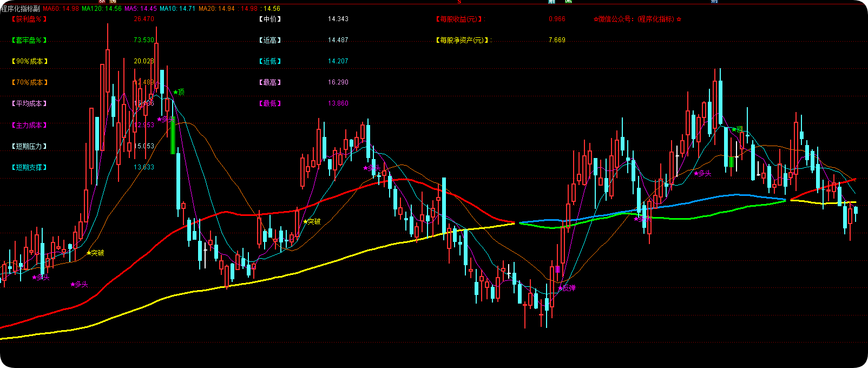
Task: Select the MA10: 14.71 readout
Action: point(177,9)
